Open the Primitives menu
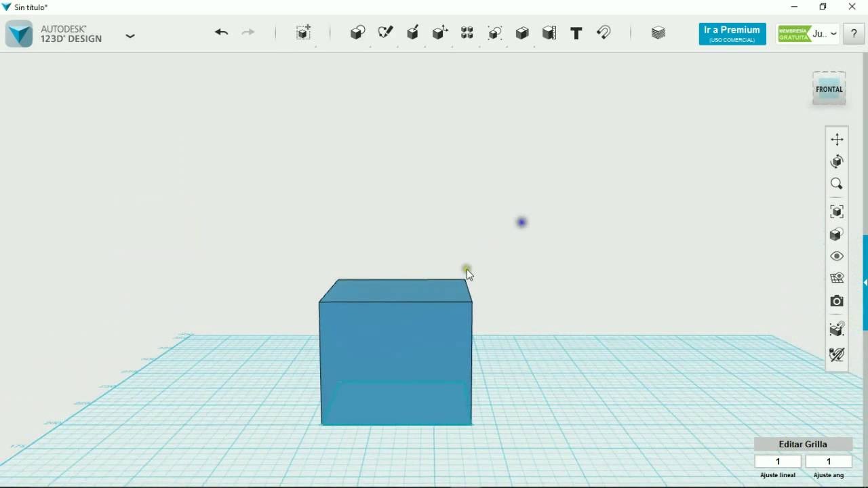Image resolution: width=868 pixels, height=488 pixels. tap(357, 33)
